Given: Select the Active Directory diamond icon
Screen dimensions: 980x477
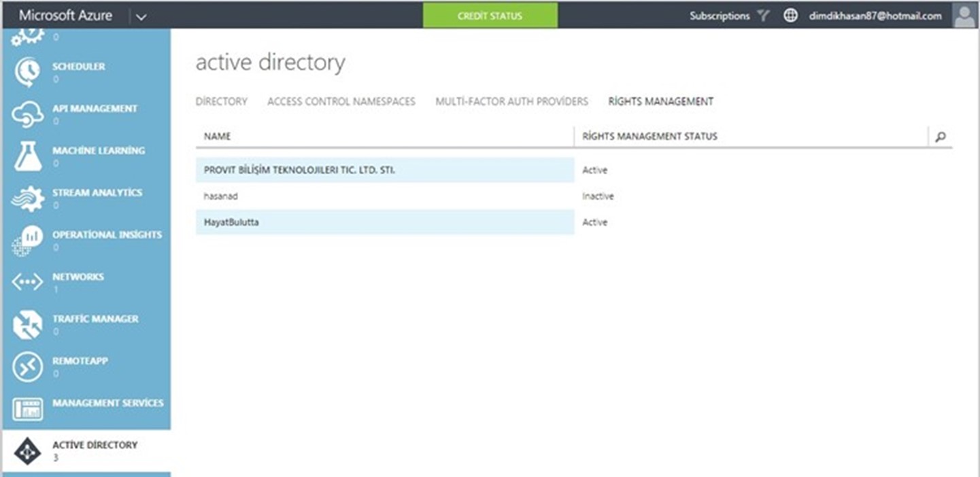Looking at the screenshot, I should [x=28, y=451].
